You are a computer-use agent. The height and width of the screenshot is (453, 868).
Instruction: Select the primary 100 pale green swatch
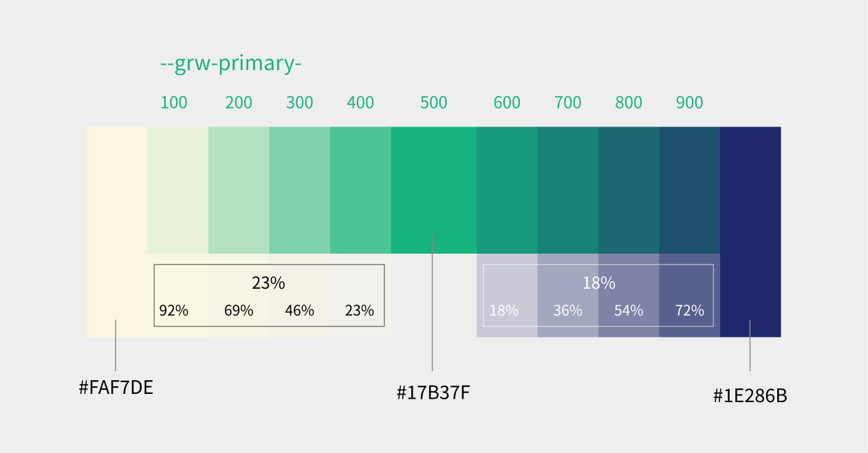pyautogui.click(x=177, y=190)
